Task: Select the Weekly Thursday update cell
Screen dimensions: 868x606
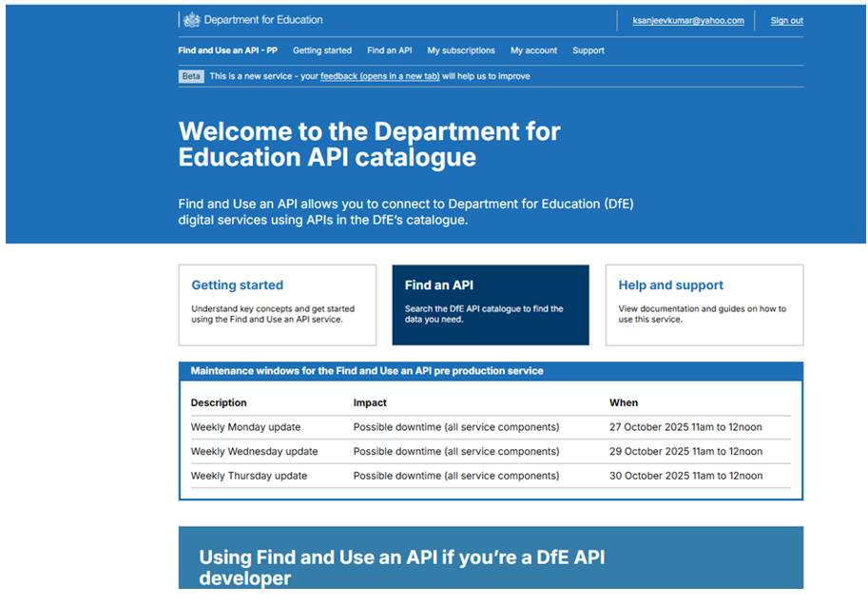Action: [x=248, y=476]
